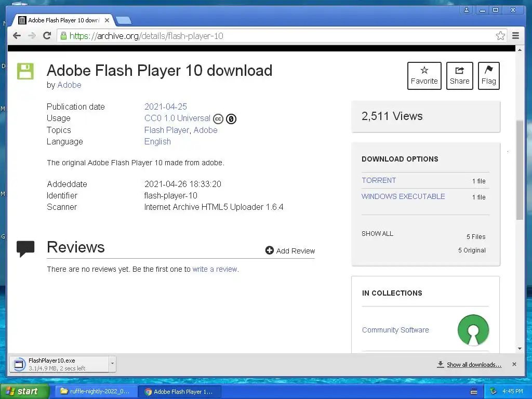Viewport: 532px width, 399px height.
Task: Show all downloads
Action: (474, 365)
